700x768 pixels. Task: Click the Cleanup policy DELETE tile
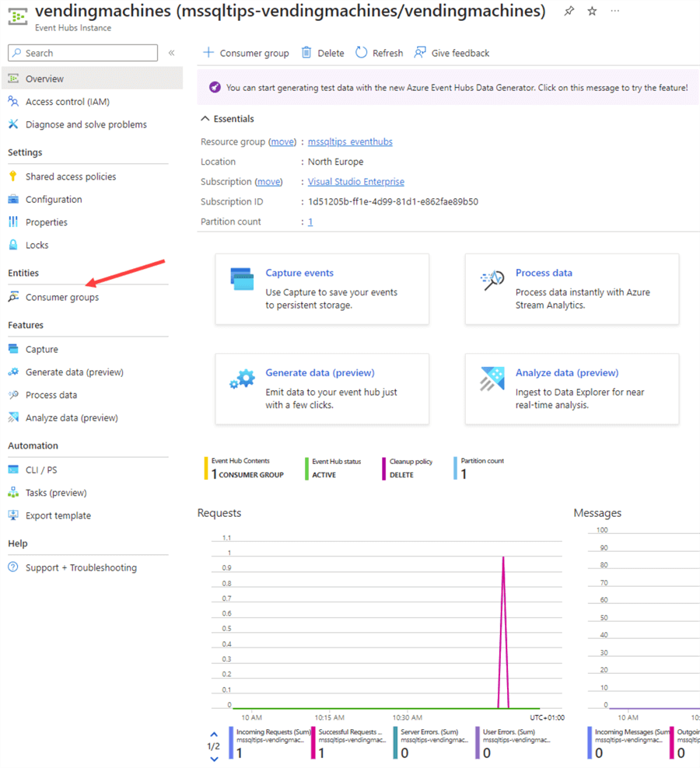(x=408, y=469)
